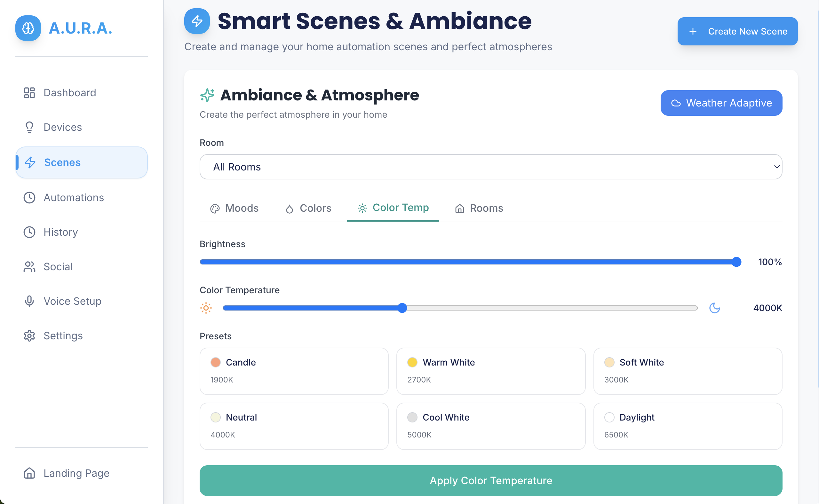The width and height of the screenshot is (819, 504).
Task: Click the moon icon beside temperature slider
Action: click(x=714, y=308)
